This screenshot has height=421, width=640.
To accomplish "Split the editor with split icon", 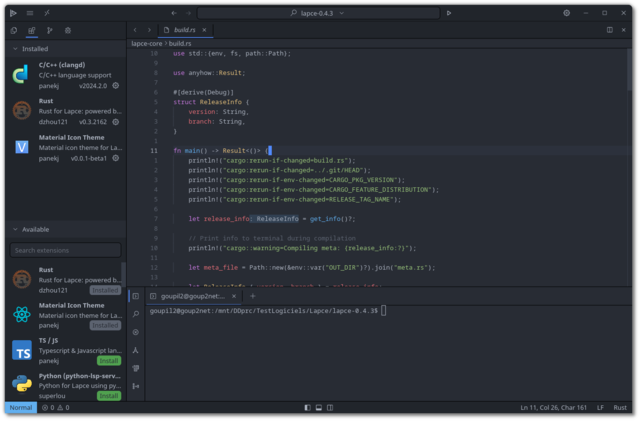I will coord(610,30).
